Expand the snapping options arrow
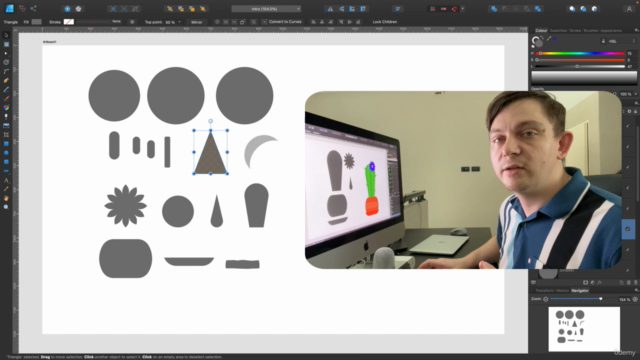This screenshot has height=360, width=640. (x=462, y=9)
